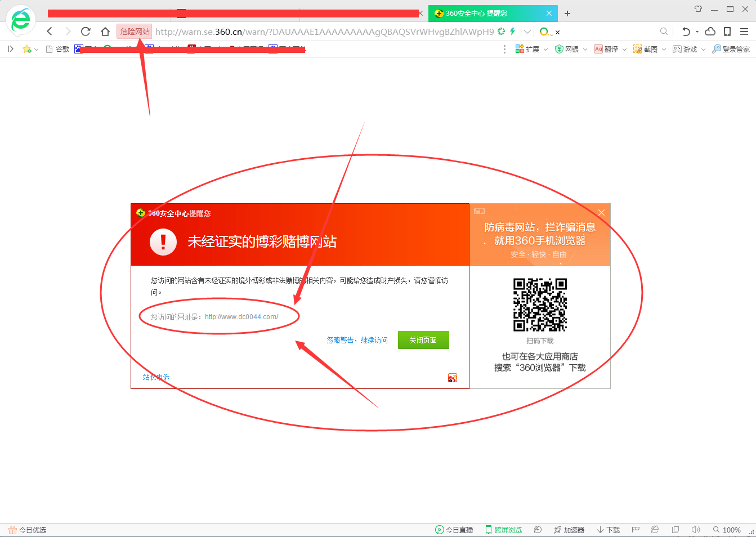
Task: Toggle the favorites sidebar panel arrow
Action: click(x=11, y=49)
